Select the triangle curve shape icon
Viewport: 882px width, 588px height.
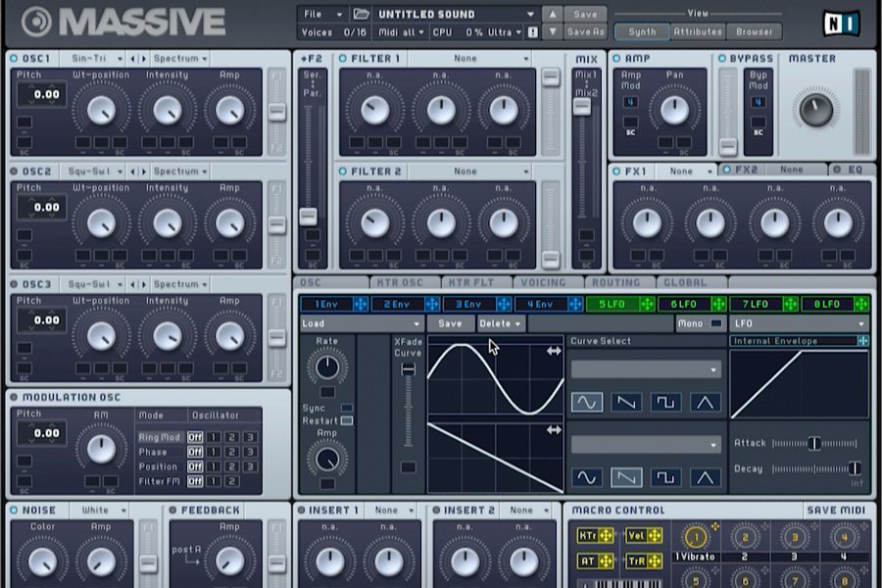coord(706,402)
